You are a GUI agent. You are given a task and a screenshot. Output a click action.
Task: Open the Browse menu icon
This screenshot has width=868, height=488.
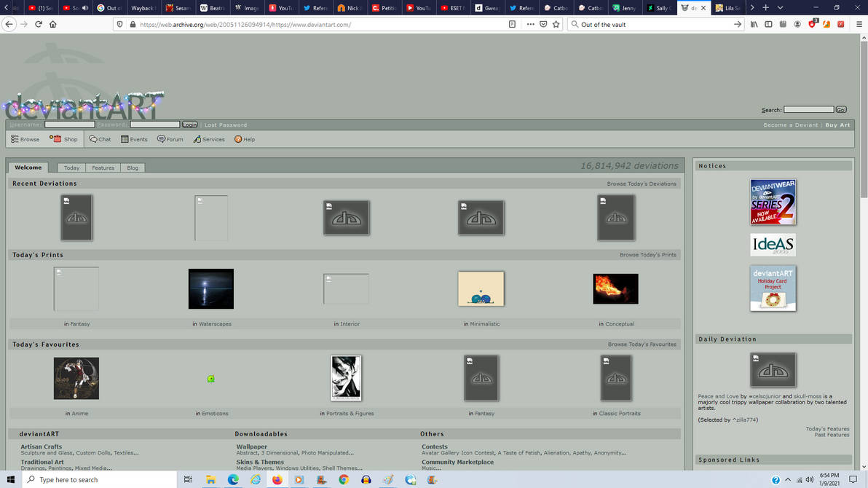tap(15, 139)
